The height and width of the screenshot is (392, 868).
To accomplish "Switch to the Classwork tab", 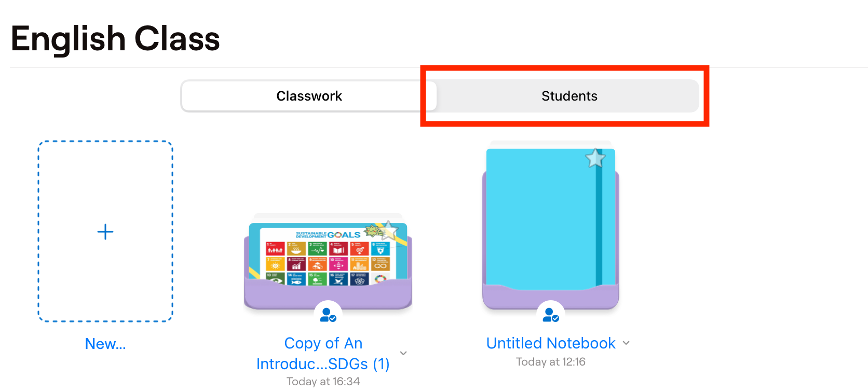I will pyautogui.click(x=309, y=96).
